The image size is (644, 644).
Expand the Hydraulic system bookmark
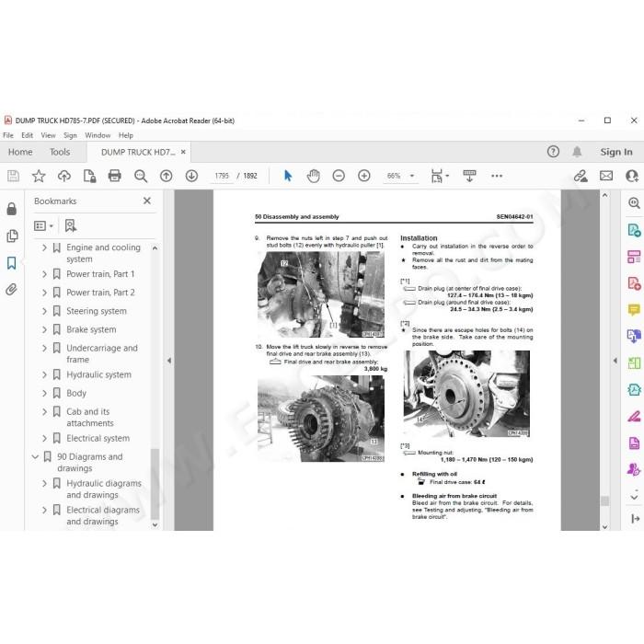click(44, 374)
